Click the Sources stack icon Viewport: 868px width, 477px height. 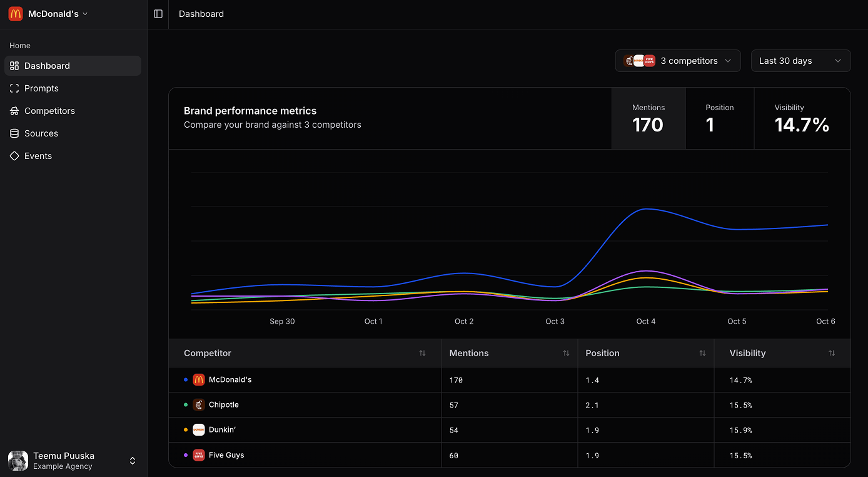pos(14,133)
